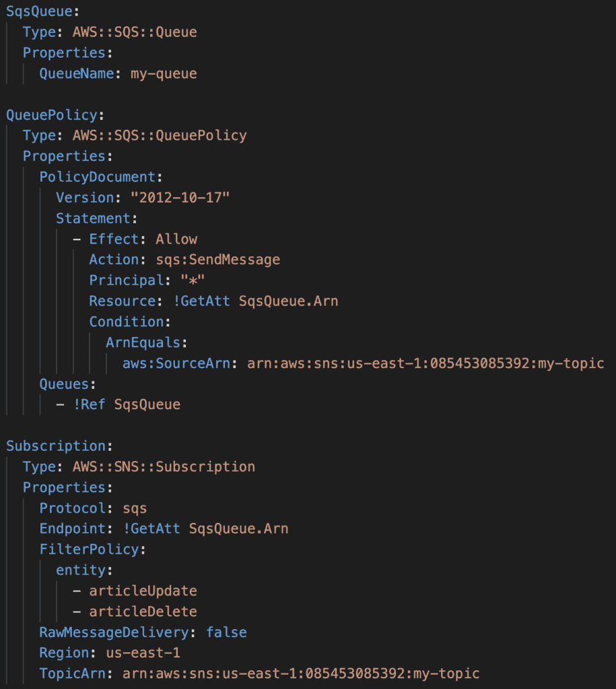This screenshot has height=689, width=616.
Task: Click the Statement key
Action: [92, 218]
